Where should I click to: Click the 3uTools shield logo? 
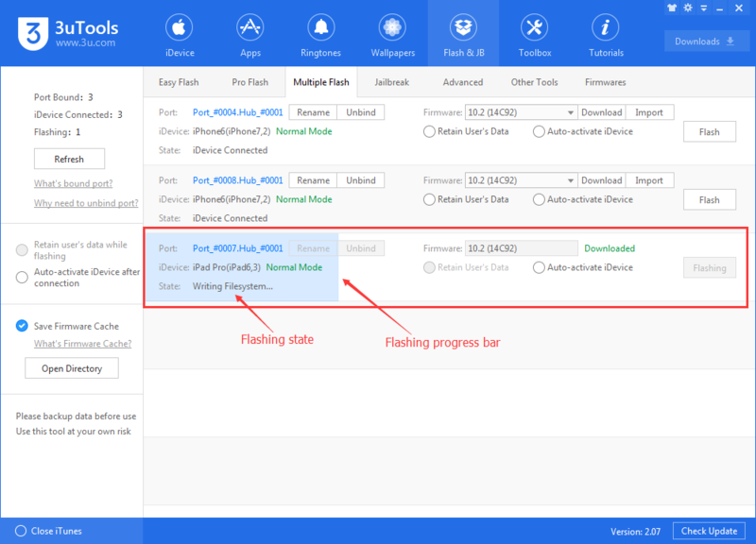[x=33, y=34]
